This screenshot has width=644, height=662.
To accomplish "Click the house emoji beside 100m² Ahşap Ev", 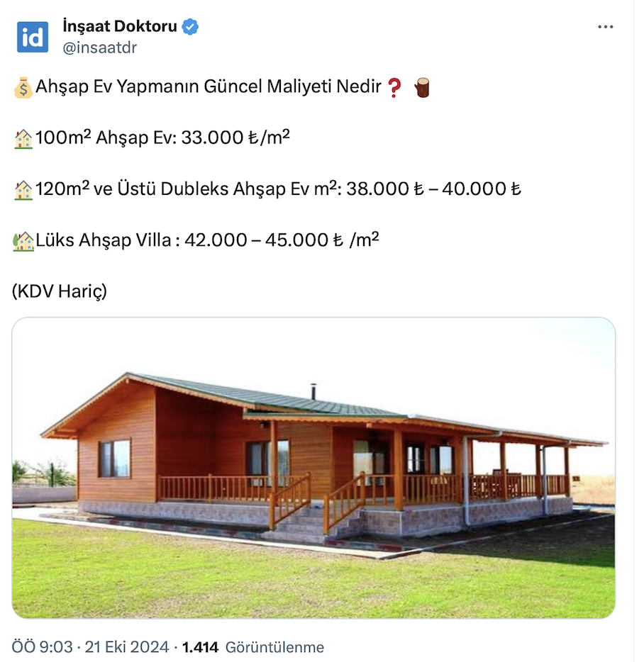I will [23, 138].
